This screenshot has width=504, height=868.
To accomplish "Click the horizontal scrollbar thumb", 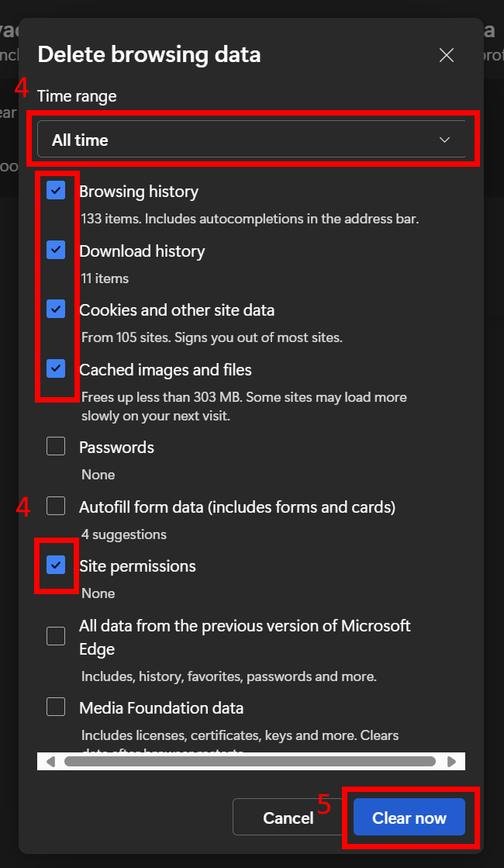I will pyautogui.click(x=250, y=762).
